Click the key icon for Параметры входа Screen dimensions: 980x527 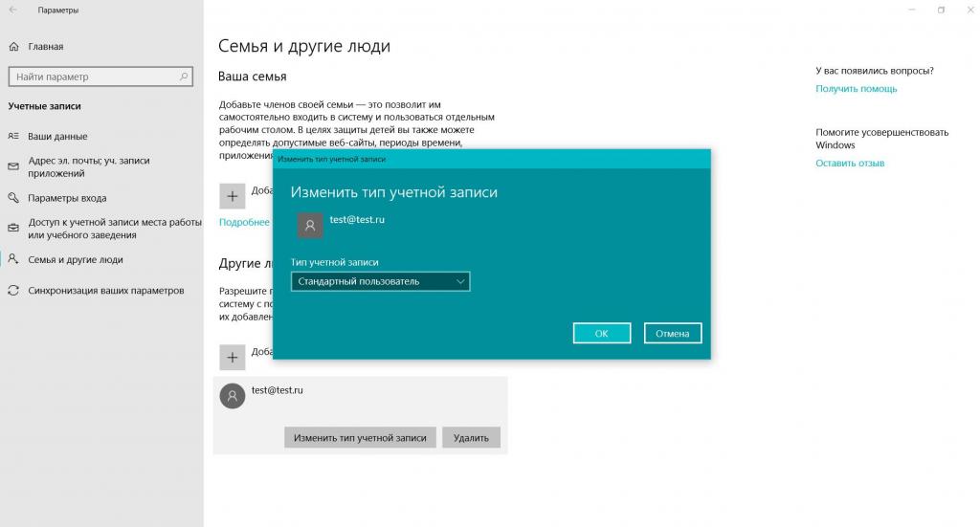[13, 198]
